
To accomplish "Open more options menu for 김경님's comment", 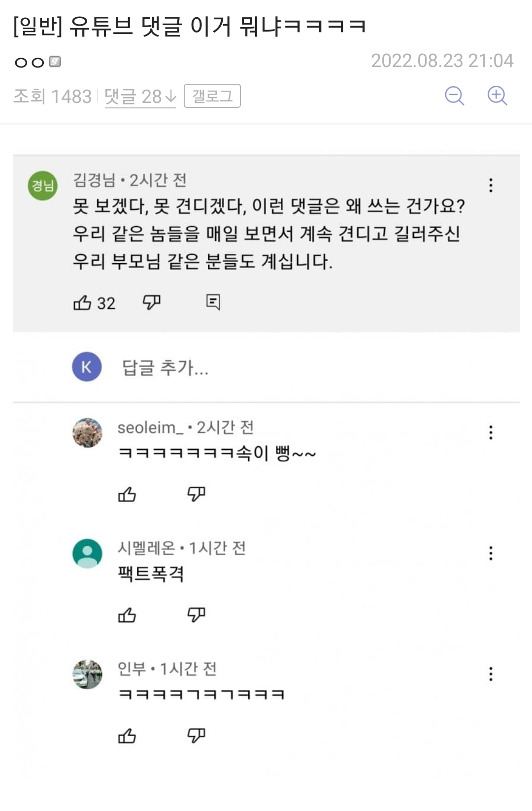I will click(491, 185).
